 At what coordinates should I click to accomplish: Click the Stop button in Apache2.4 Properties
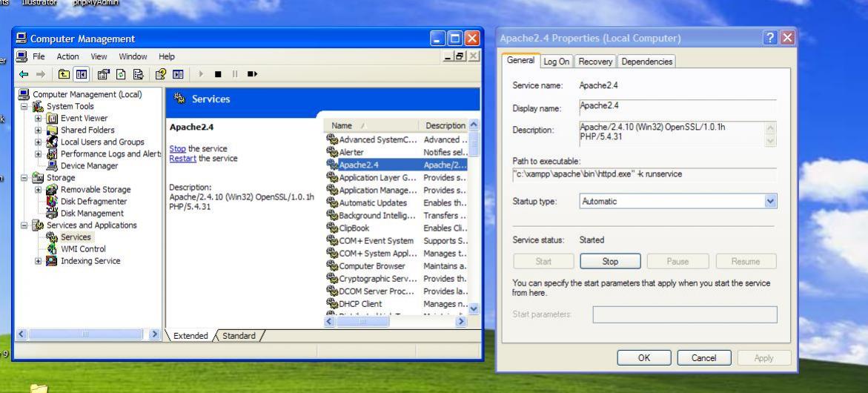[x=610, y=261]
